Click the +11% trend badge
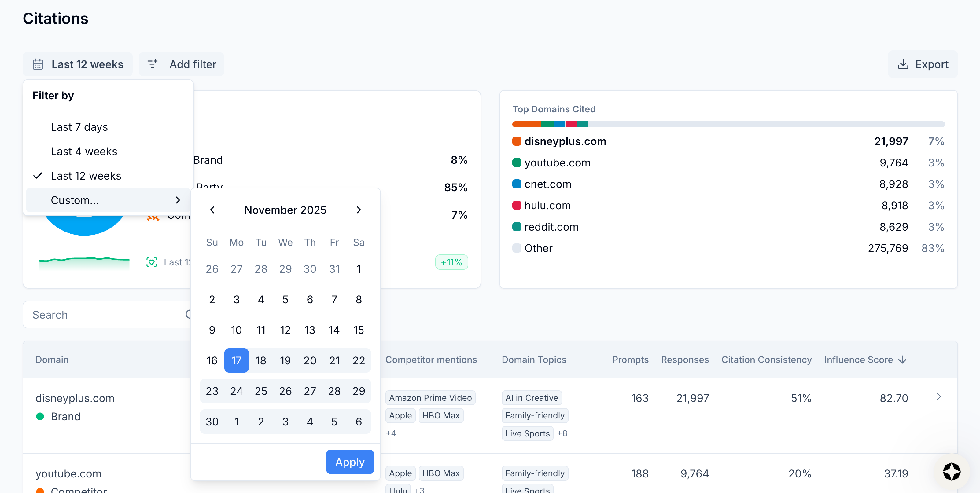The image size is (980, 493). tap(451, 262)
